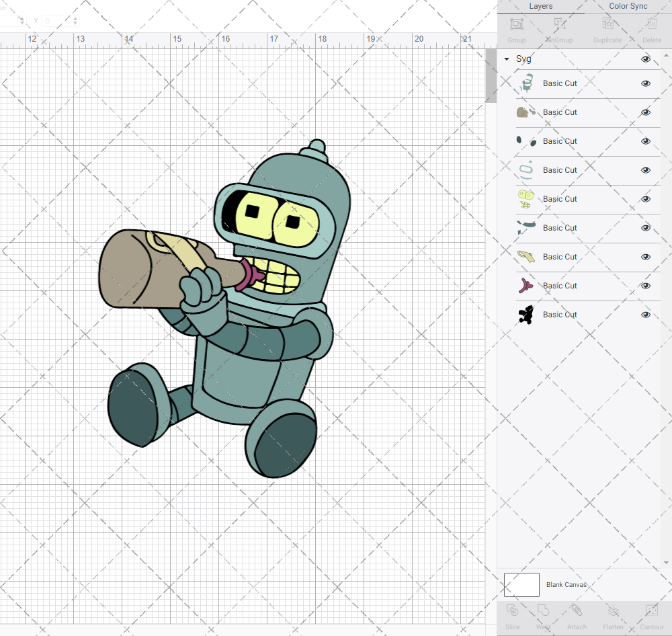
Task: Select the dark teal ovals layer thumbnail
Action: pos(526,141)
